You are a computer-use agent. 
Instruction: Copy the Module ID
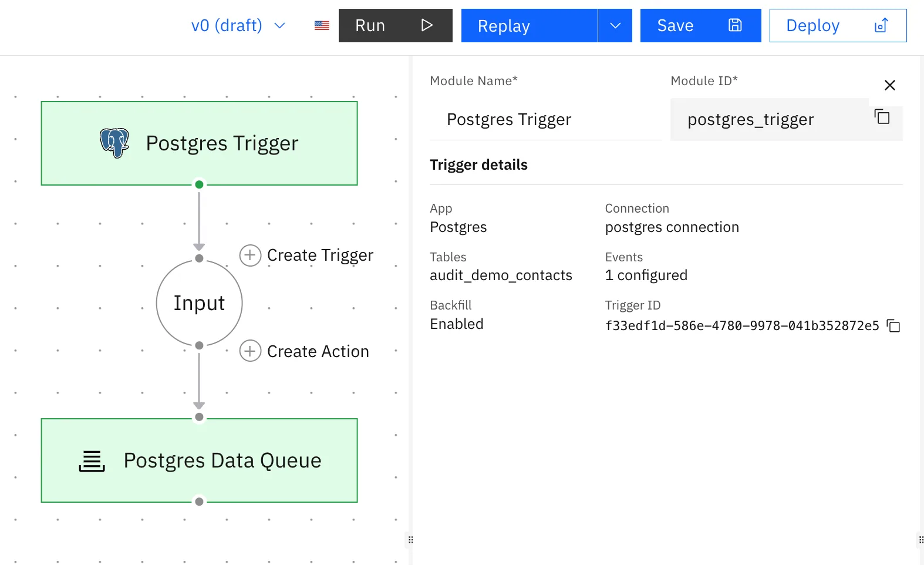tap(882, 116)
